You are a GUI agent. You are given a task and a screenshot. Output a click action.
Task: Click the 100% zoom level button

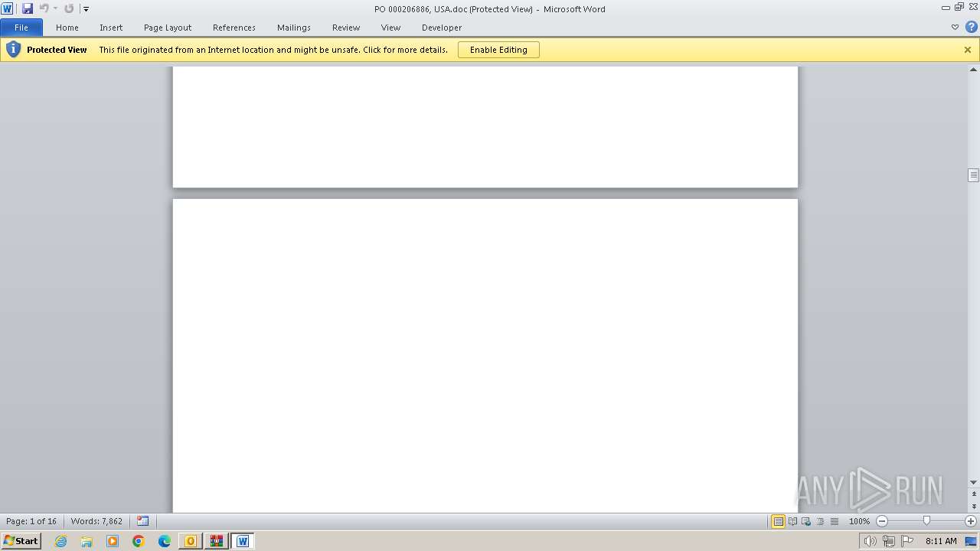[859, 521]
